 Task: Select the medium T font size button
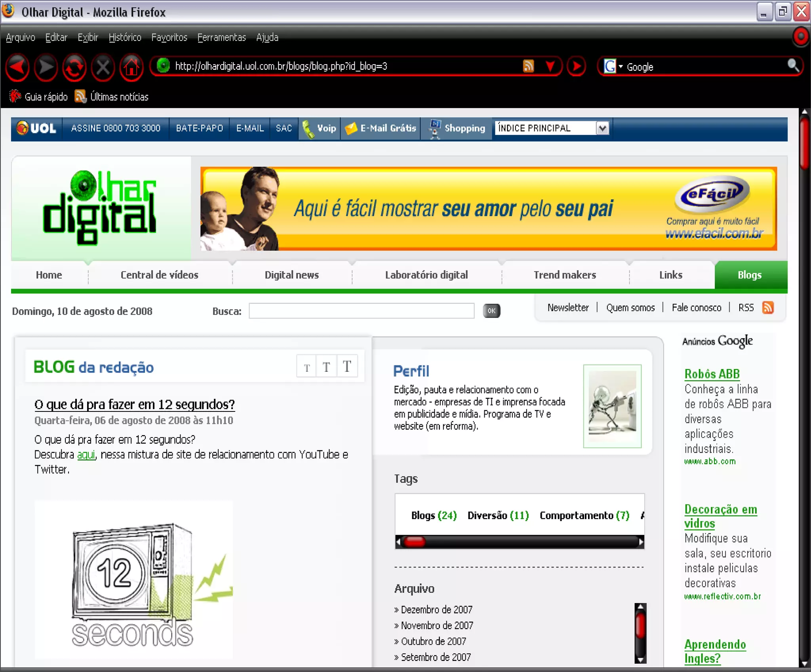coord(326,367)
